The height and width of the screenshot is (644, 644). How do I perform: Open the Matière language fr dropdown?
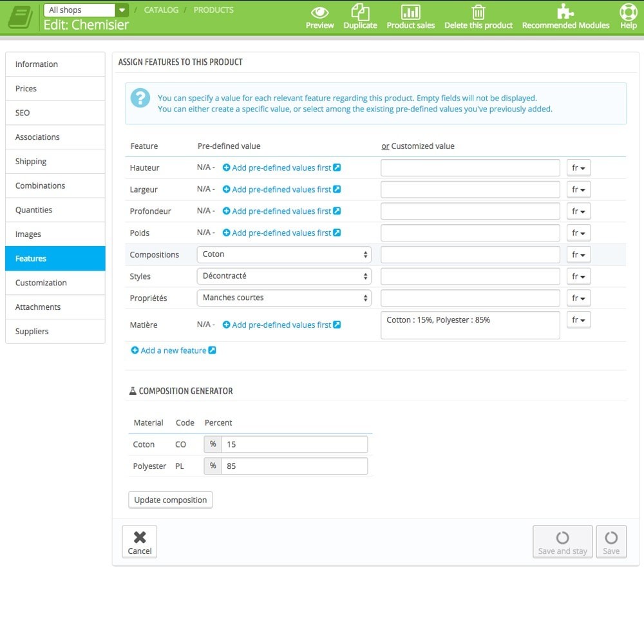[578, 319]
